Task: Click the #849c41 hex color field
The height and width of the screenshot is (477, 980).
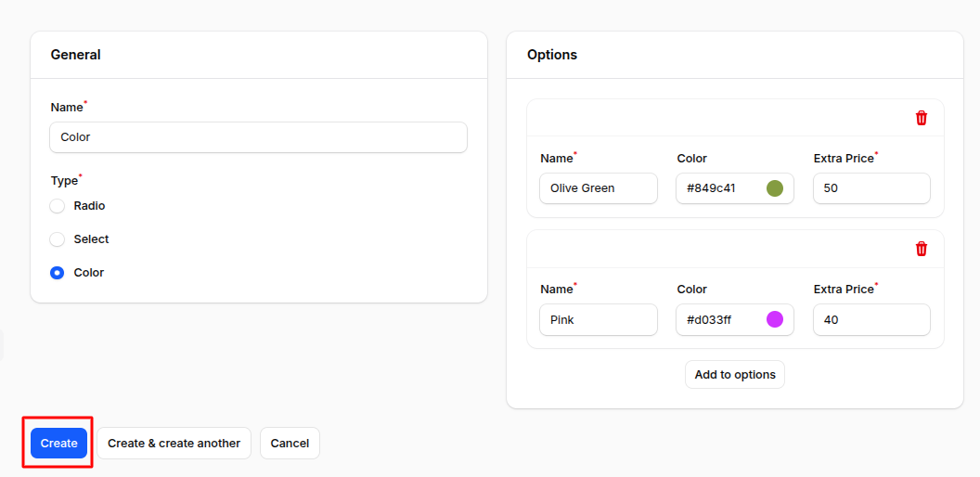Action: pyautogui.click(x=719, y=188)
